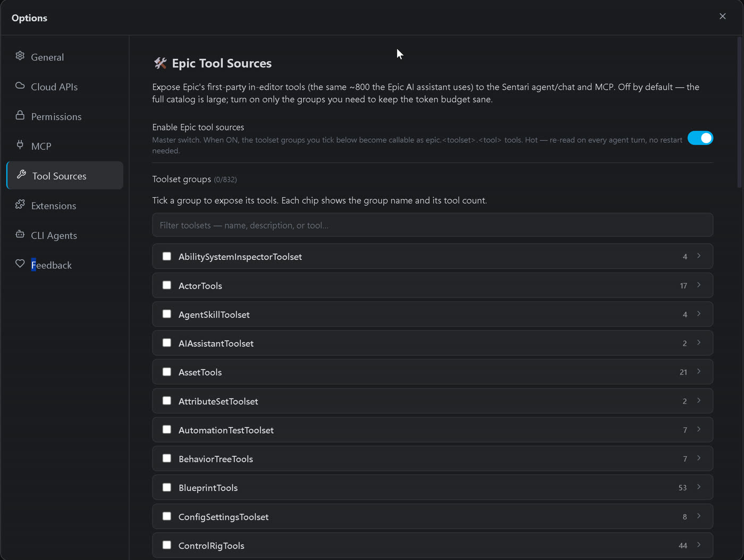Expand the AttributeSetToolset chevron
744x560 pixels.
click(x=699, y=401)
